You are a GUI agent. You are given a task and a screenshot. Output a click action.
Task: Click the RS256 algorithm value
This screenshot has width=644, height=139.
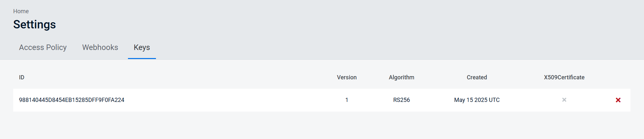(401, 100)
